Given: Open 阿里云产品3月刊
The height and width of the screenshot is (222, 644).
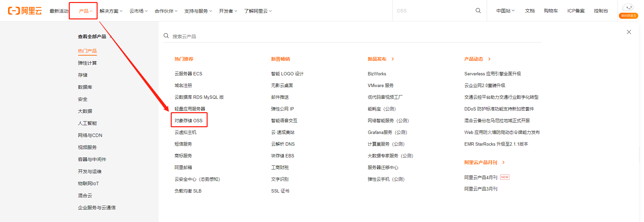Looking at the screenshot, I should (x=481, y=189).
